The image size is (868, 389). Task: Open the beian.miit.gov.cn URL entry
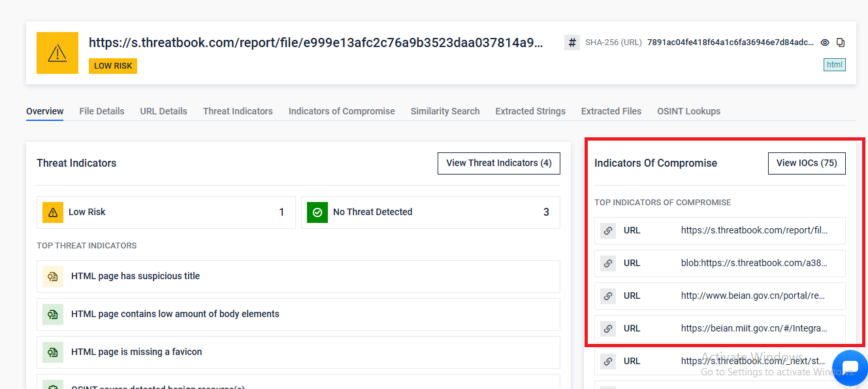point(754,328)
